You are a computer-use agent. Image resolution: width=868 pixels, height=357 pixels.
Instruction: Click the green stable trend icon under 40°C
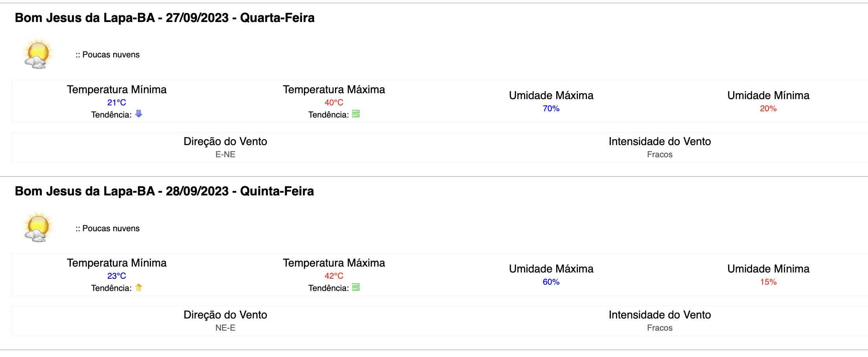(356, 114)
